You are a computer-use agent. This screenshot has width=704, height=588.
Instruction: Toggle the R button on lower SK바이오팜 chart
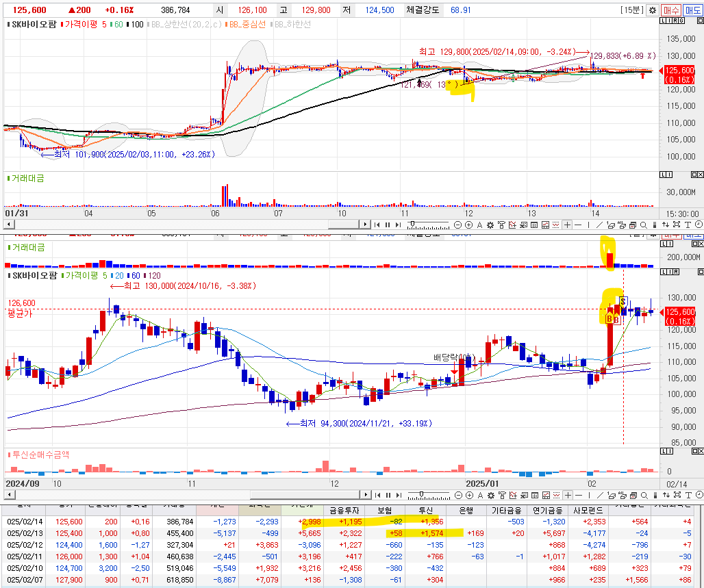676,272
